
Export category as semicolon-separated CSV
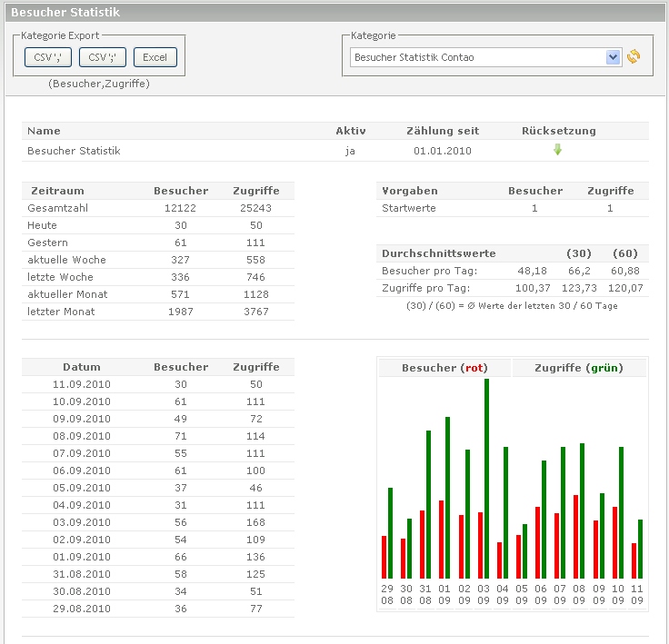(x=102, y=57)
